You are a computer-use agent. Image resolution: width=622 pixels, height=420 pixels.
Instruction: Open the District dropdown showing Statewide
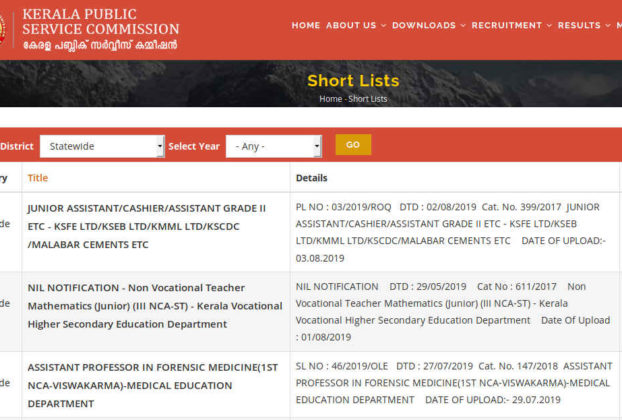(102, 146)
